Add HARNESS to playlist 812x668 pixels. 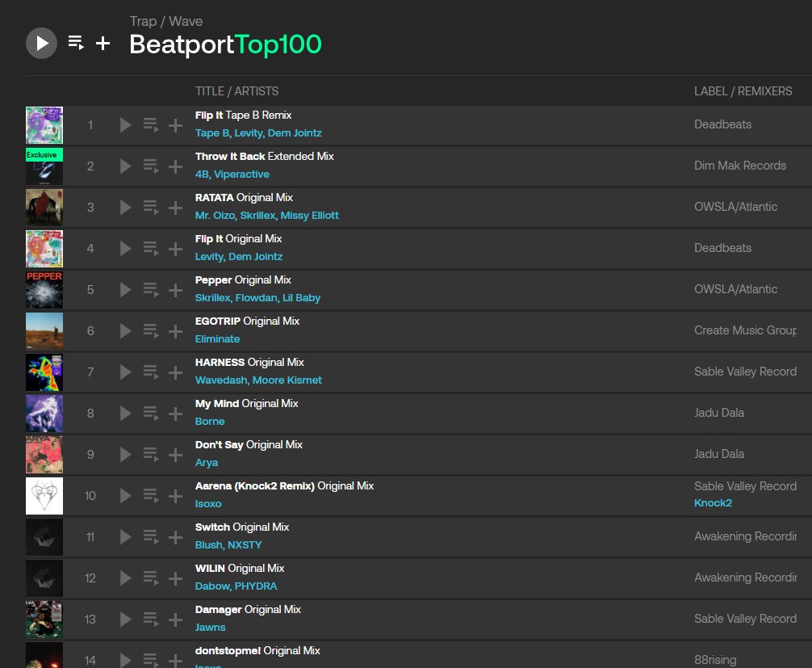pos(175,372)
